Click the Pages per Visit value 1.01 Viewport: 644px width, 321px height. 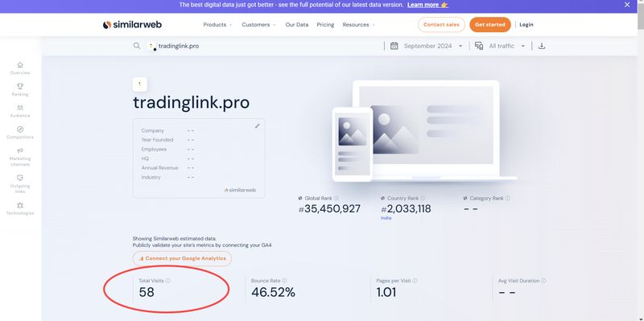(x=386, y=292)
